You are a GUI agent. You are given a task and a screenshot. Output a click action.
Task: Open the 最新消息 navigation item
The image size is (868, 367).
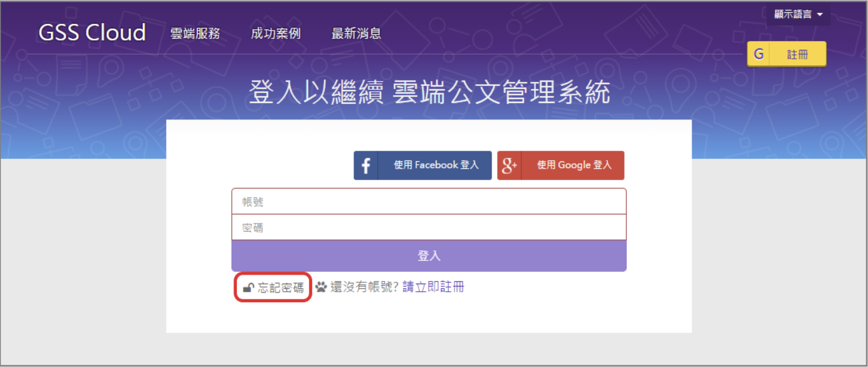tap(356, 34)
